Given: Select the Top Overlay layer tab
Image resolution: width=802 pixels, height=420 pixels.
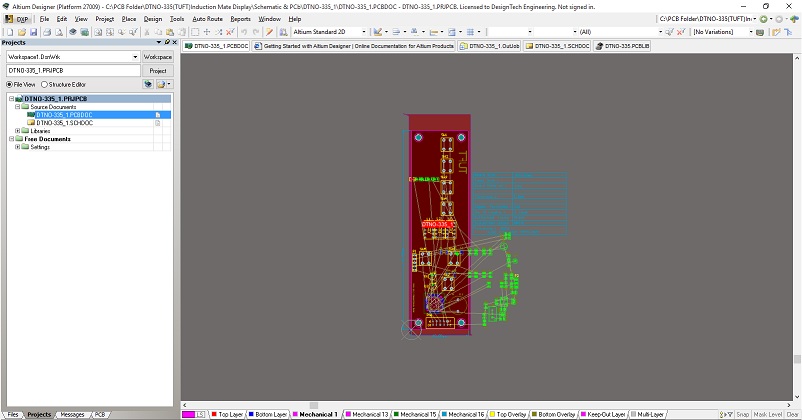Looking at the screenshot, I should [x=508, y=414].
